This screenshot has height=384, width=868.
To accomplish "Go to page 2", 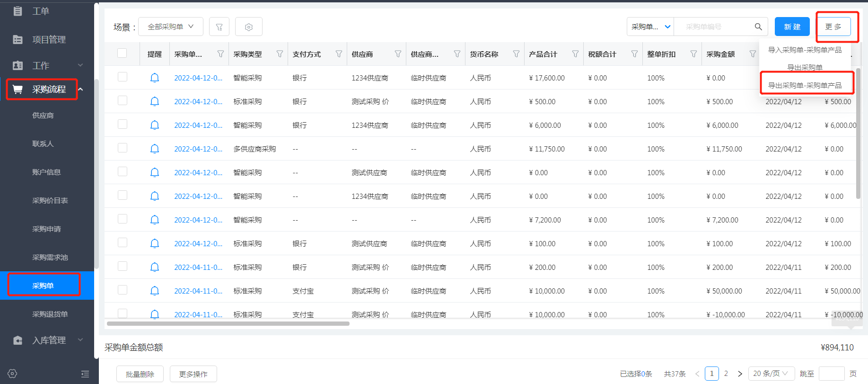I will (x=726, y=374).
